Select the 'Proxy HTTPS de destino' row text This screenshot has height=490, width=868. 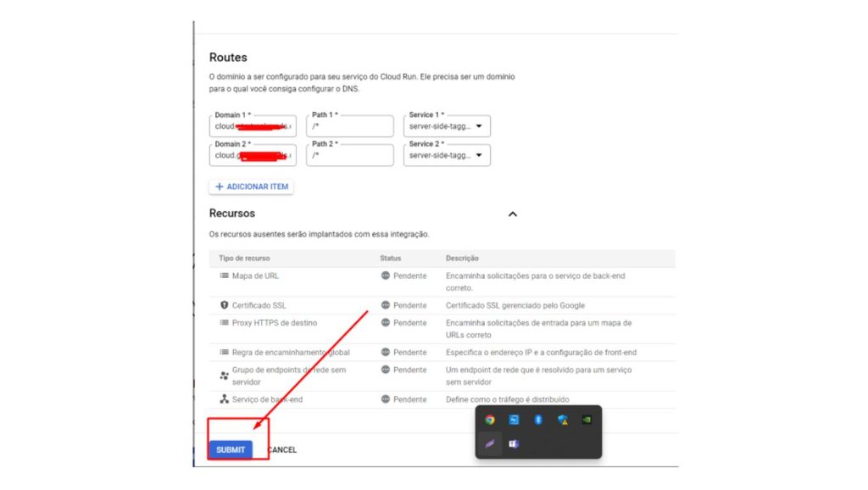(x=275, y=323)
